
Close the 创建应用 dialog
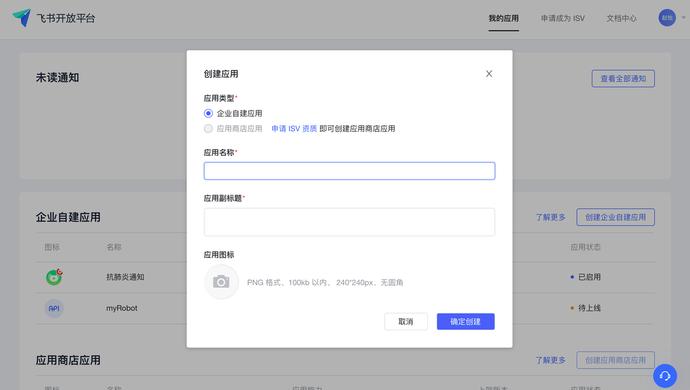pos(489,74)
